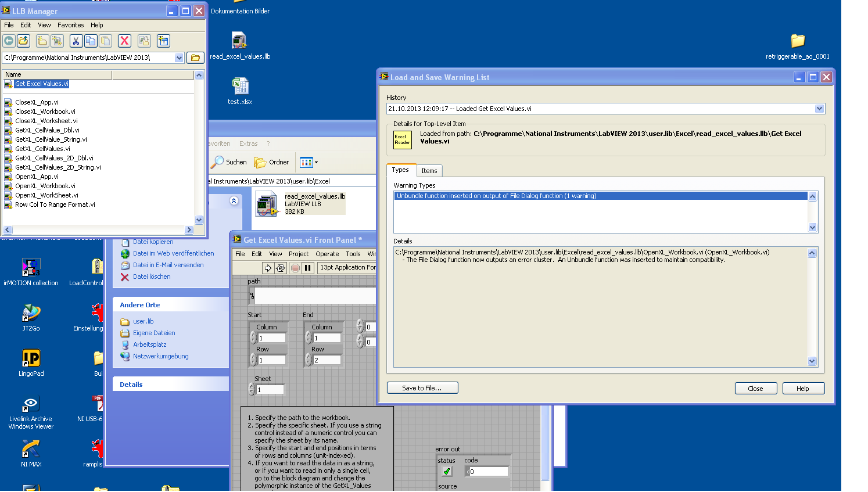868x492 pixels.
Task: Click the Paste icon in LLB Manager
Action: coord(105,41)
